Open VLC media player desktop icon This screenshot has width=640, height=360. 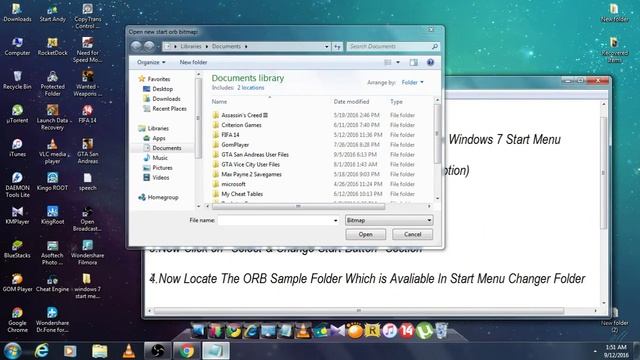[53, 151]
